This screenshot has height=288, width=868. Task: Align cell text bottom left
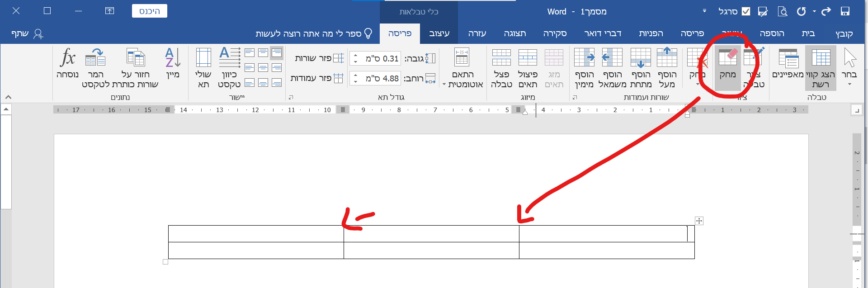pyautogui.click(x=250, y=83)
